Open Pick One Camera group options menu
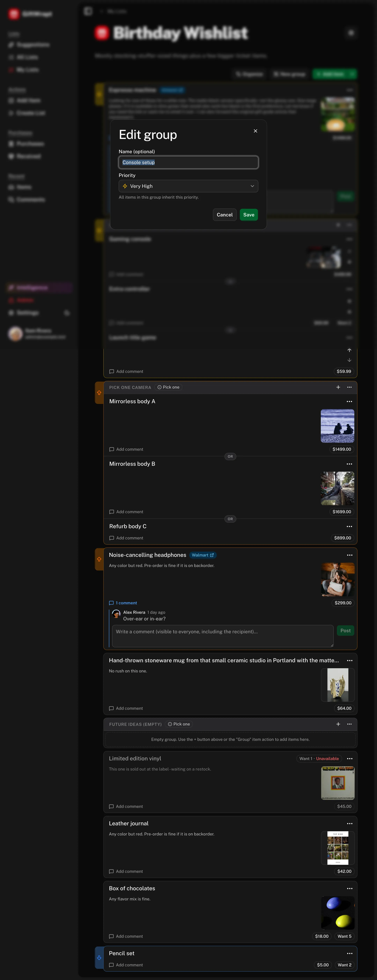Image resolution: width=377 pixels, height=980 pixels. coord(349,387)
